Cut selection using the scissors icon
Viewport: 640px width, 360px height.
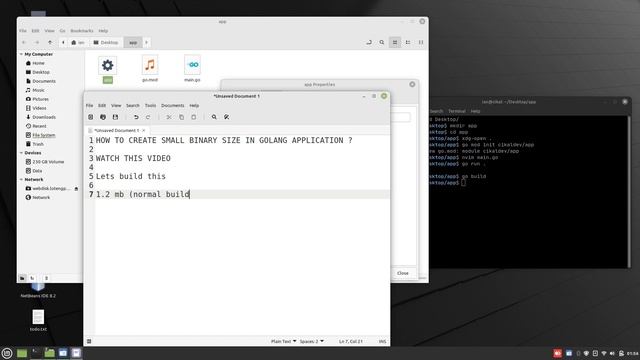tap(169, 117)
